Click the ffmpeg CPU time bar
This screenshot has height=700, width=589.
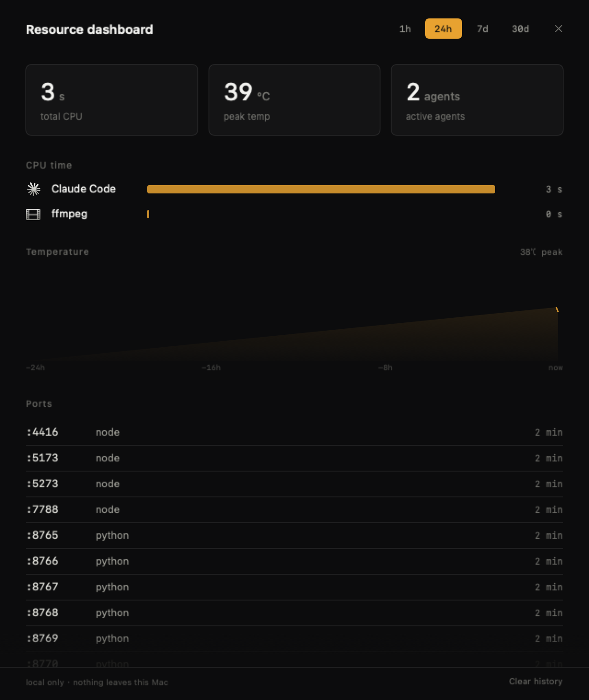click(x=148, y=214)
